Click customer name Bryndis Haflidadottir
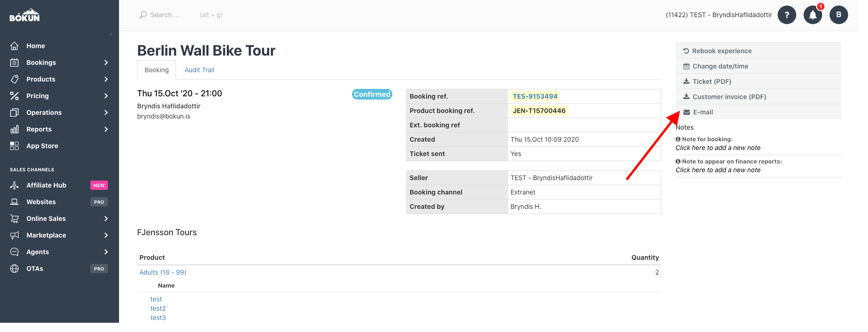Viewport: 868px width, 332px height. [169, 106]
